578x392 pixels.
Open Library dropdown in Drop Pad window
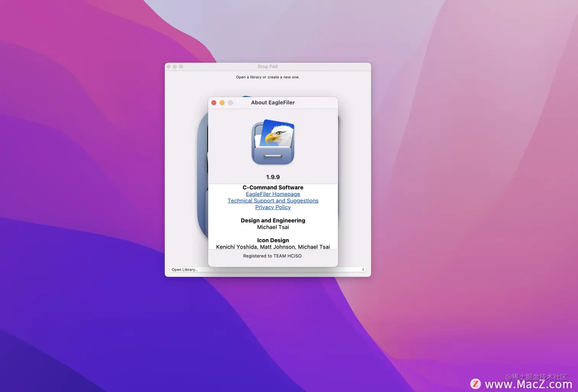coord(268,270)
